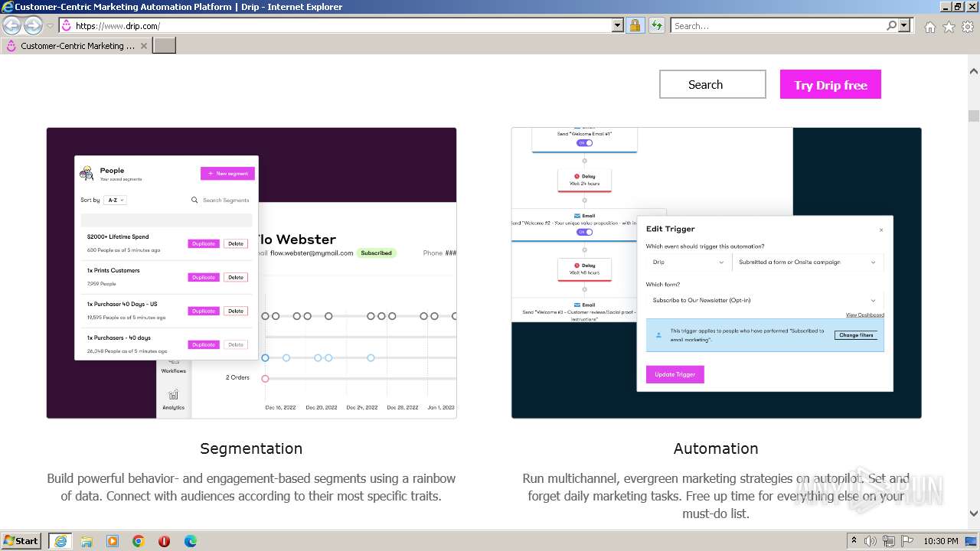
Task: Toggle the Welcome Email #1 switch
Action: coord(585,143)
